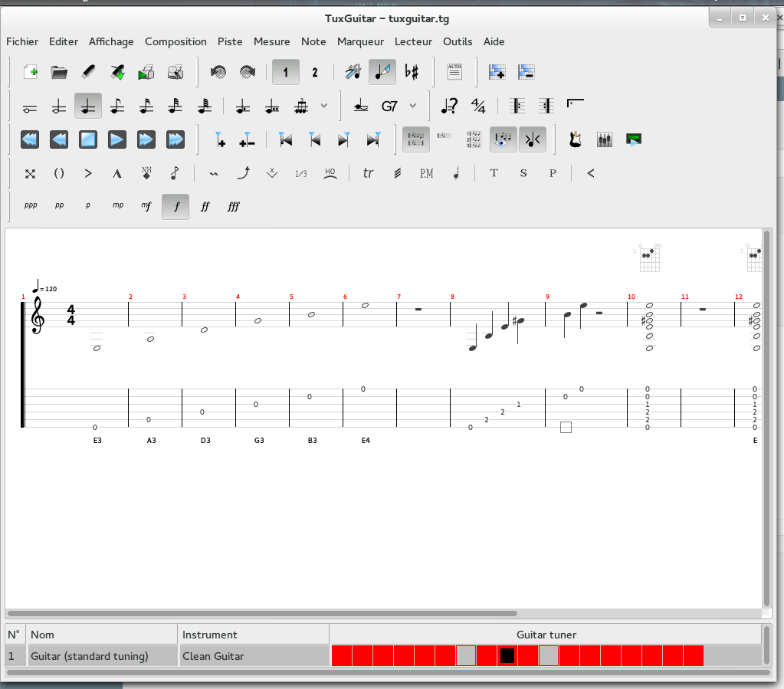The image size is (784, 689).
Task: Save the current song
Action: coord(88,72)
